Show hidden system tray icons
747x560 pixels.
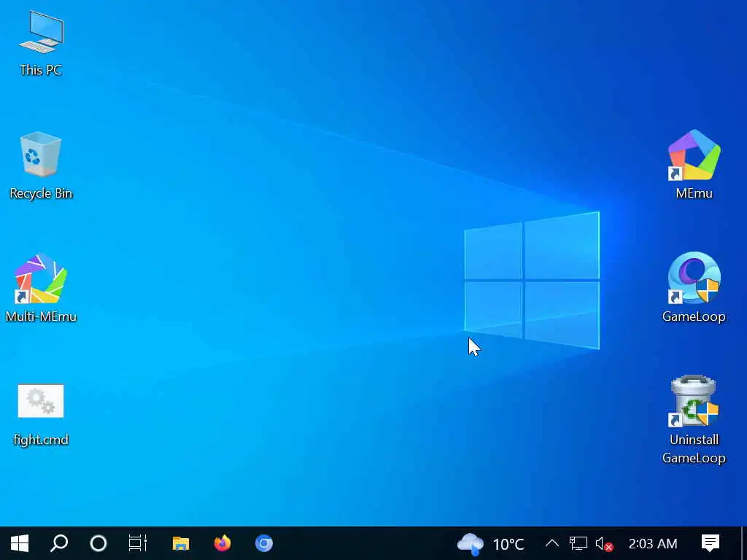551,543
